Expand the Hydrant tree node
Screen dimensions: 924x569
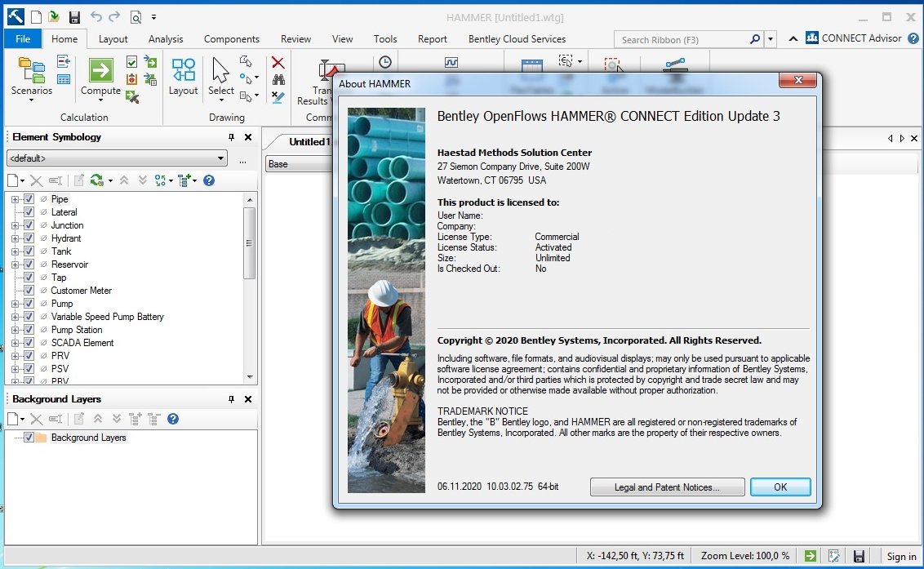click(x=15, y=238)
